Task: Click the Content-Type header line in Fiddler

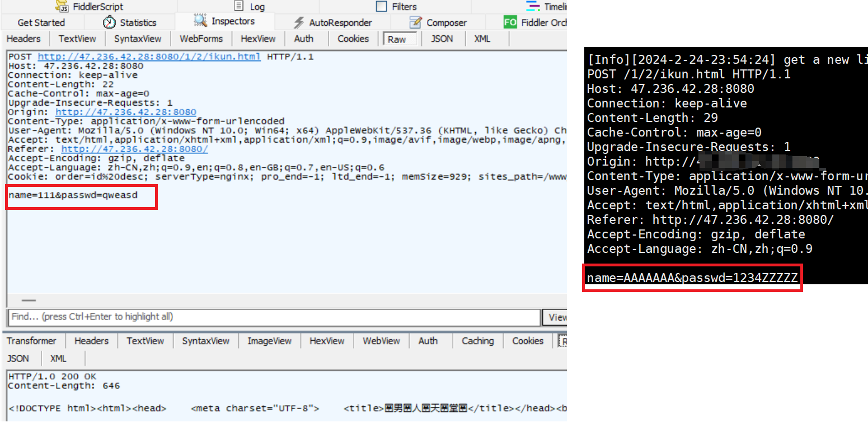Action: [x=146, y=121]
